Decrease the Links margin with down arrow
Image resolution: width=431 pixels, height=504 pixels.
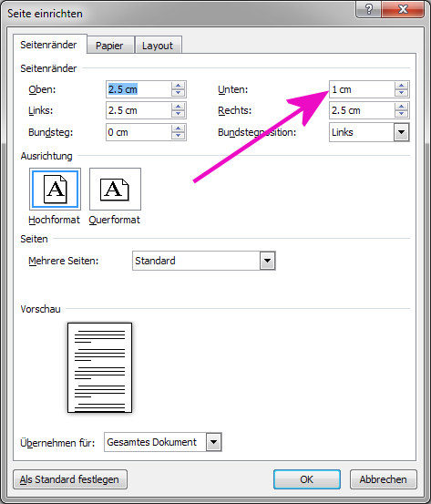click(x=178, y=114)
